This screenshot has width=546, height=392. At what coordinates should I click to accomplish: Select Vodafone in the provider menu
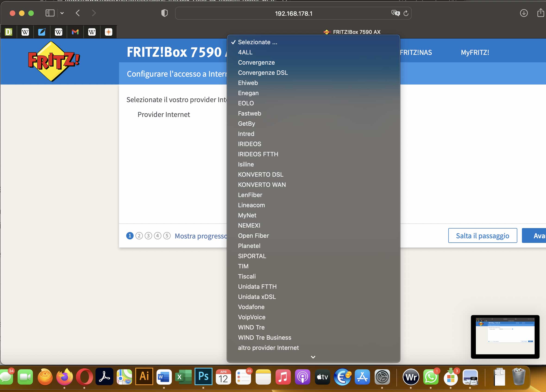(x=251, y=307)
